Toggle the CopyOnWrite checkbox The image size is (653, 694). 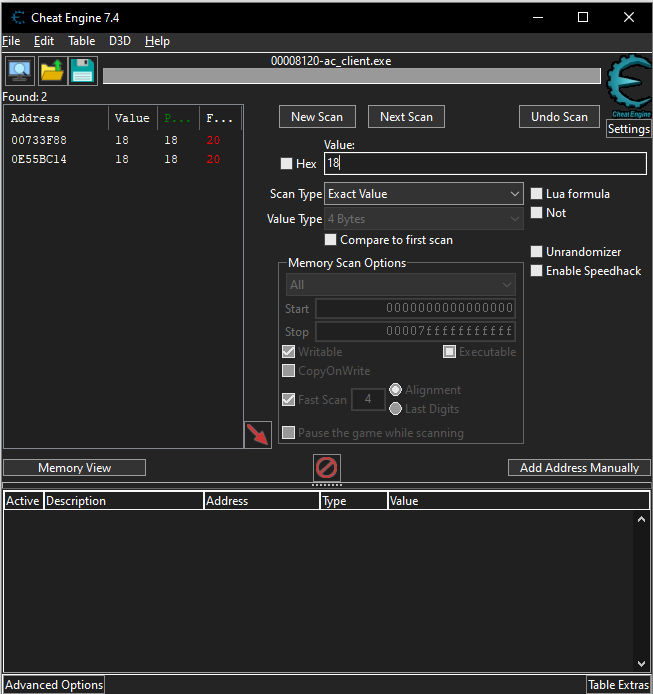288,370
